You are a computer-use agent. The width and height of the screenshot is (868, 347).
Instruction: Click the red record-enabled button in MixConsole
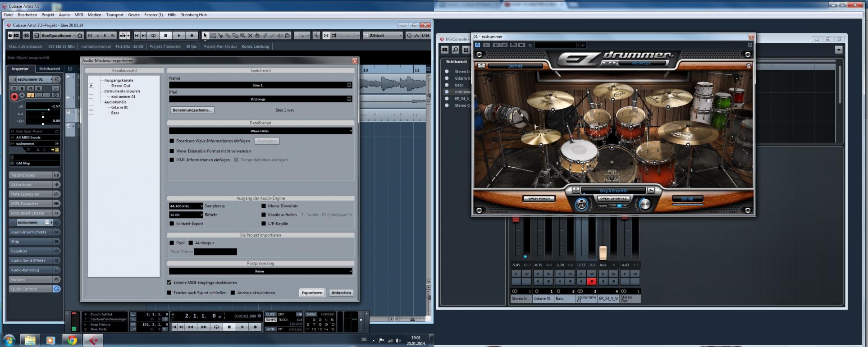click(x=592, y=281)
